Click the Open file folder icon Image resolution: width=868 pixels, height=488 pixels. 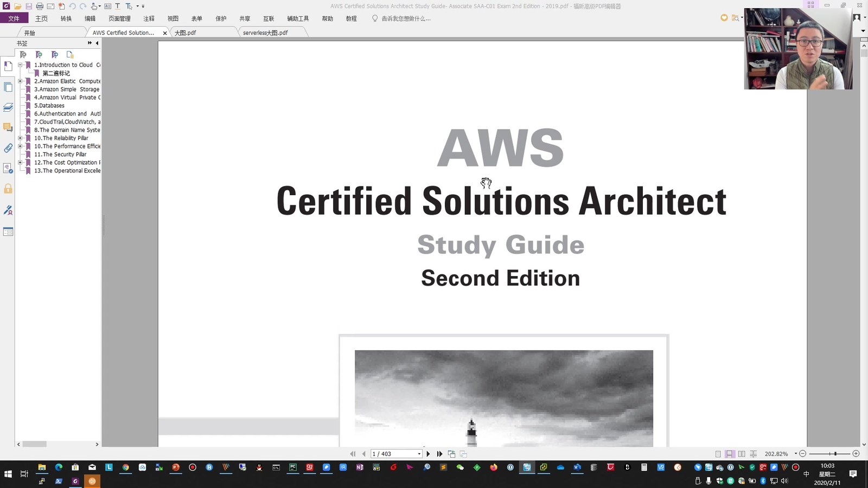coord(17,6)
